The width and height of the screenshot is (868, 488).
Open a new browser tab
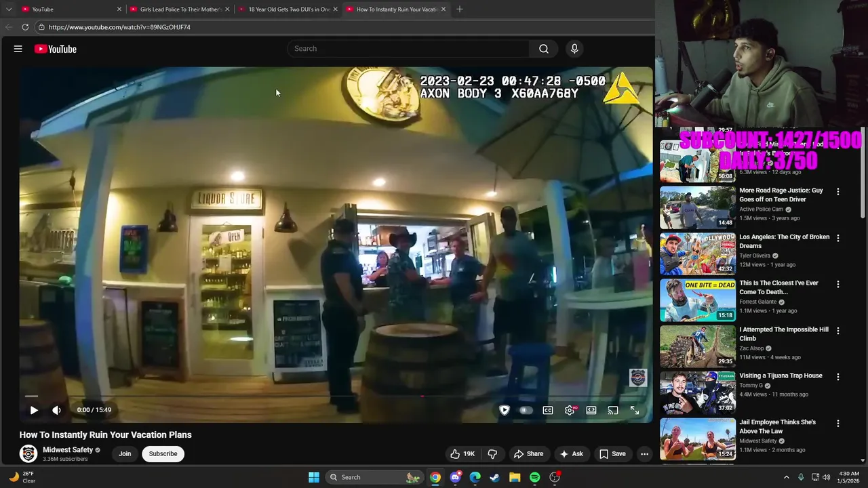(459, 9)
